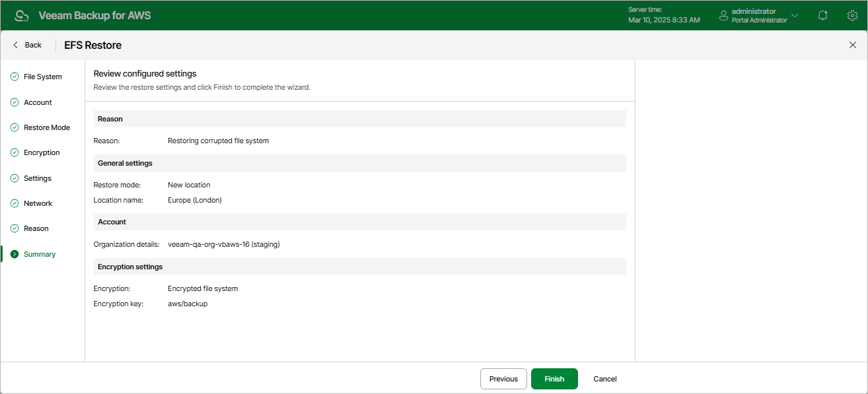
Task: Click the Veeam Backup for AWS title
Action: pyautogui.click(x=94, y=15)
